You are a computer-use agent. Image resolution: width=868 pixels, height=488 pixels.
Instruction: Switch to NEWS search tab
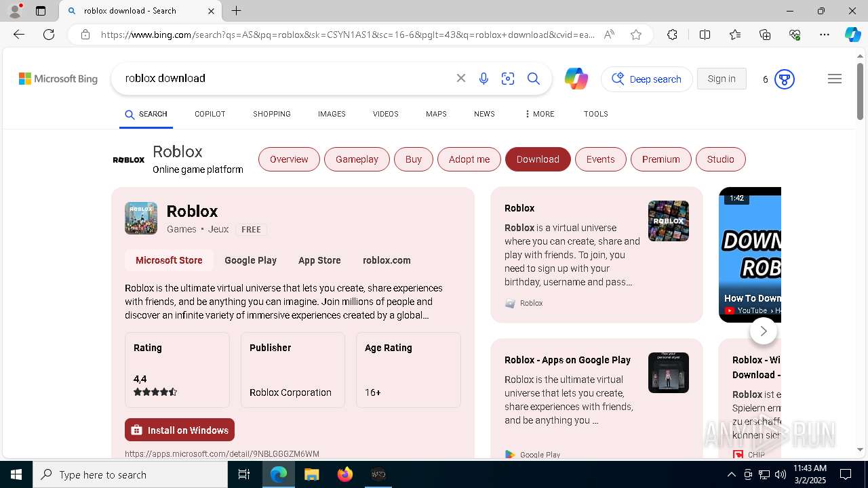tap(484, 114)
